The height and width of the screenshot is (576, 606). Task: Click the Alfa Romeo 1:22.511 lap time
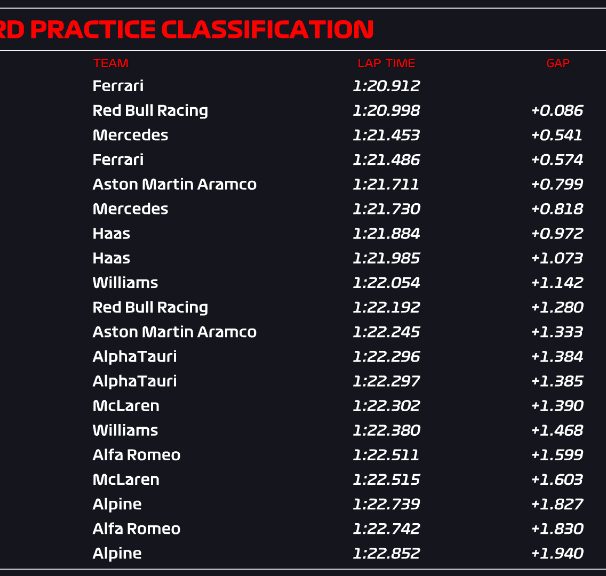(386, 455)
